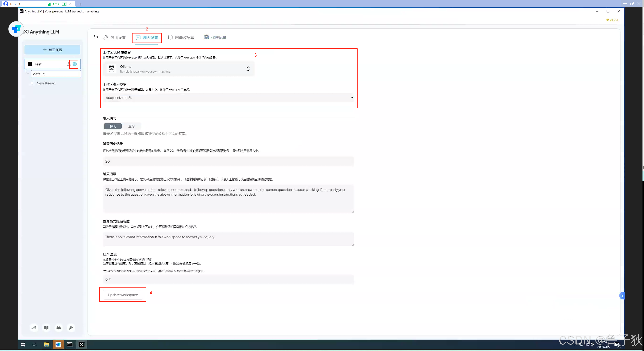Click the support hand icon in the sidebar

[x=34, y=328]
